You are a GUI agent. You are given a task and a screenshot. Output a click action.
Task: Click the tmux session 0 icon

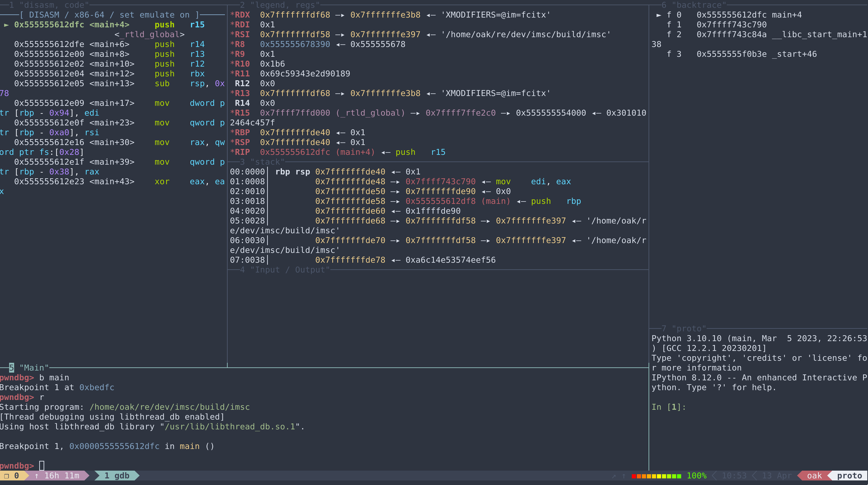6,476
